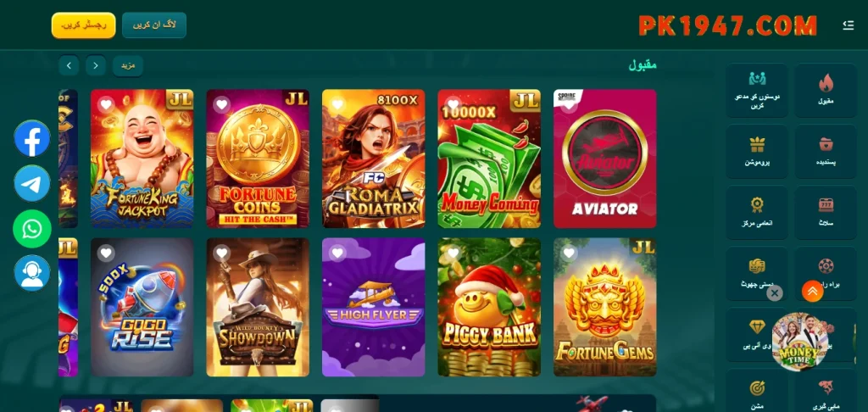868x412 pixels.
Task: Open customer support headset icon
Action: [32, 273]
